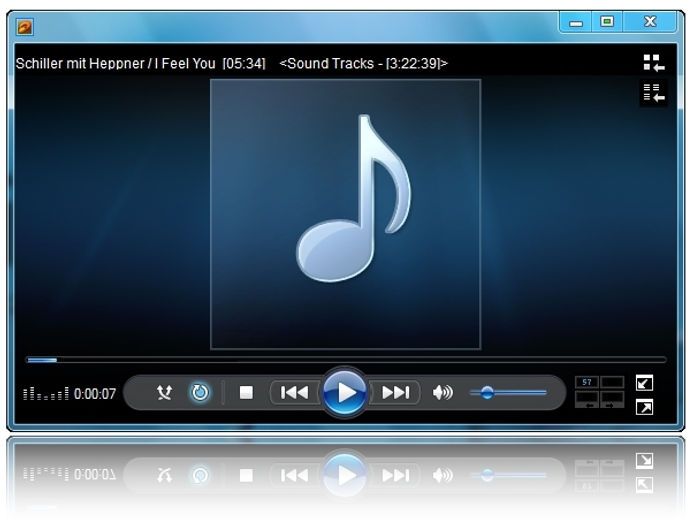Click the music note album art
The image size is (690, 518).
(x=345, y=214)
